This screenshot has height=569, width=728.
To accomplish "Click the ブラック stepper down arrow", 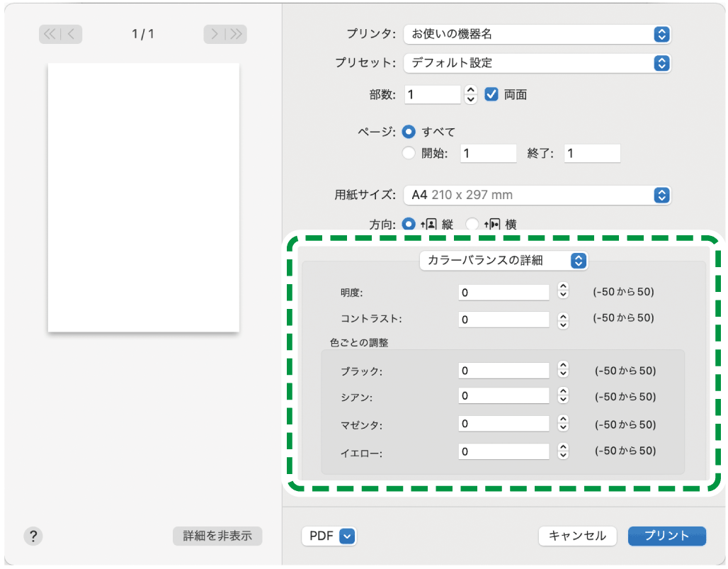I will (562, 373).
